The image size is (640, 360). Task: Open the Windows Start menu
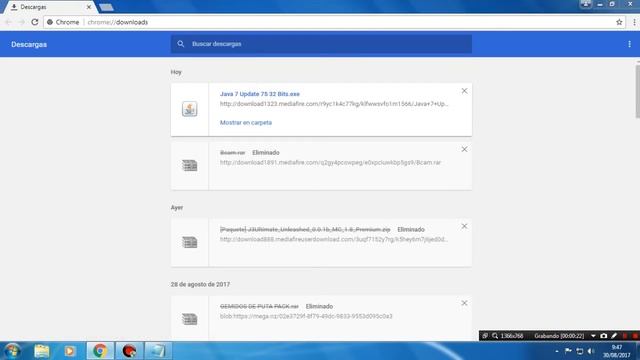[x=13, y=351]
